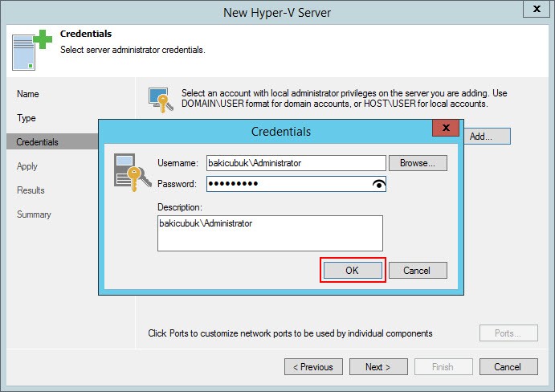555x392 pixels.
Task: Click the Credentials dialog title text
Action: click(x=281, y=132)
